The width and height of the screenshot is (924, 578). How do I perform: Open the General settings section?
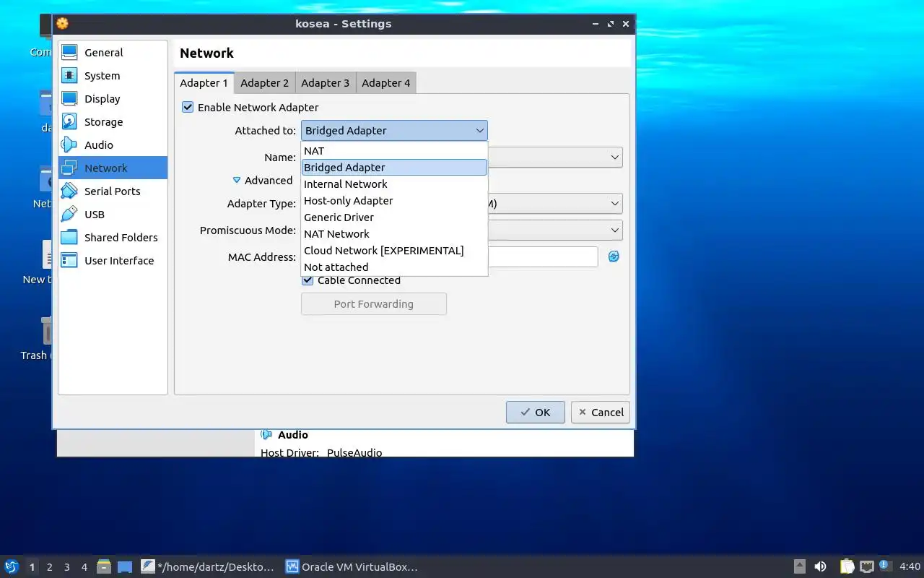[113, 53]
